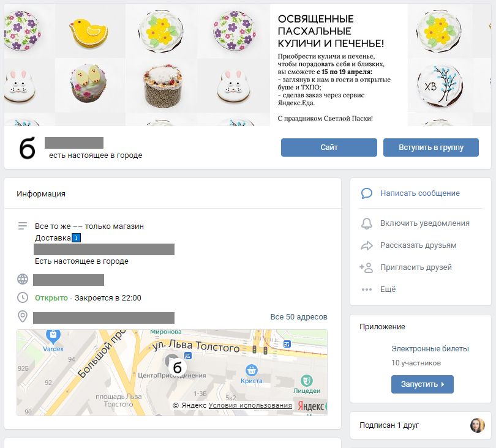Click Вступить в группу button
The width and height of the screenshot is (496, 448).
click(431, 147)
